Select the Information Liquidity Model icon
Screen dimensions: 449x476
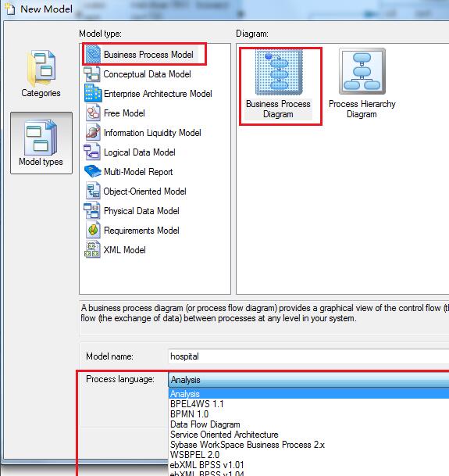point(93,132)
